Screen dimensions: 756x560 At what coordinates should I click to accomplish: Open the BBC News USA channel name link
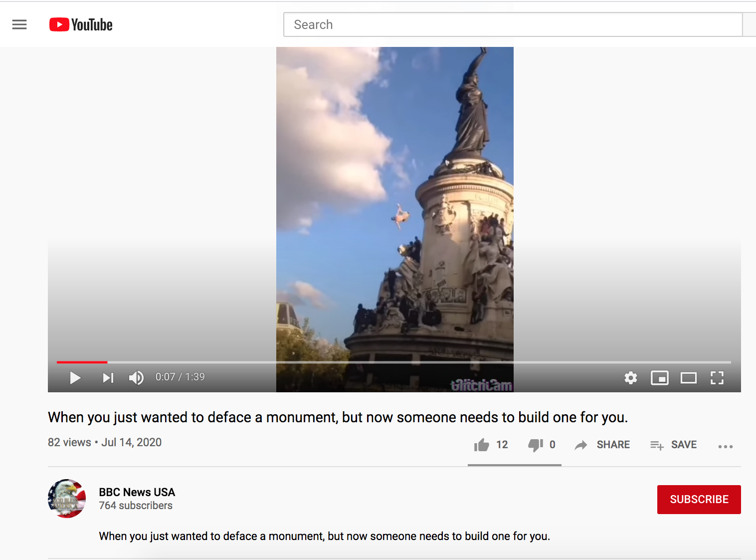pyautogui.click(x=137, y=492)
